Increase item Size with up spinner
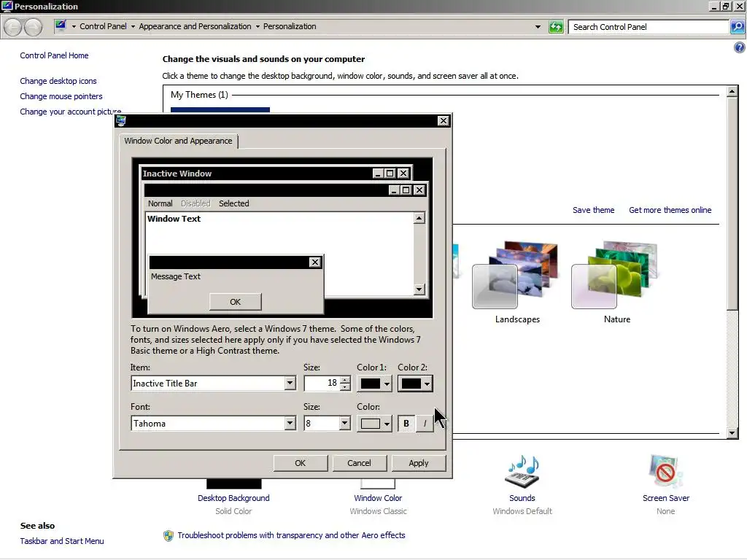Screen dimensions: 747x560 tap(345, 379)
